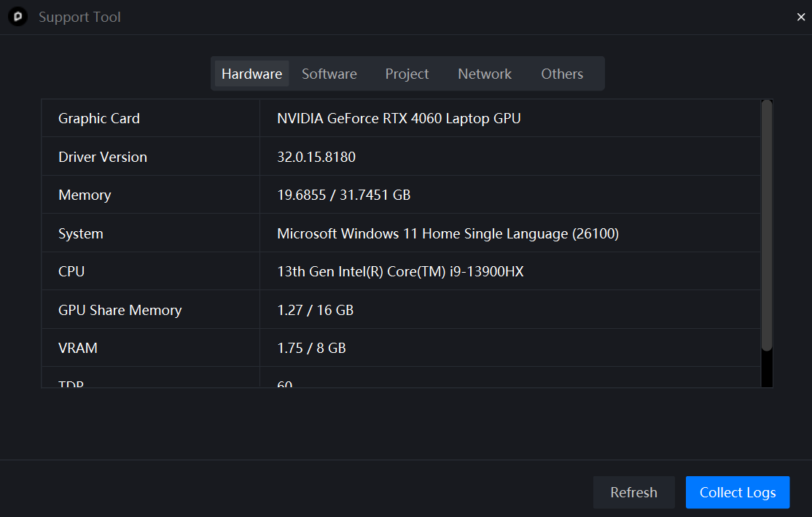Open the Project tab
The image size is (812, 517).
pos(407,74)
